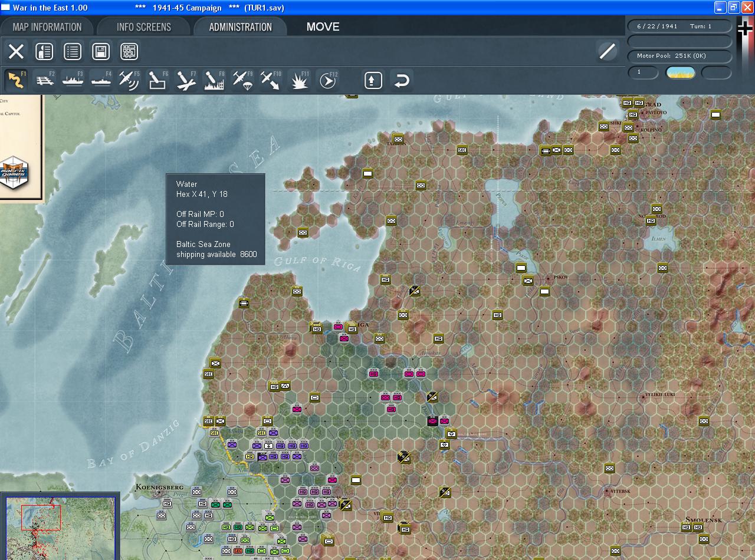Screen dimensions: 755x560
Task: Click the MOVE mode label
Action: (x=323, y=27)
